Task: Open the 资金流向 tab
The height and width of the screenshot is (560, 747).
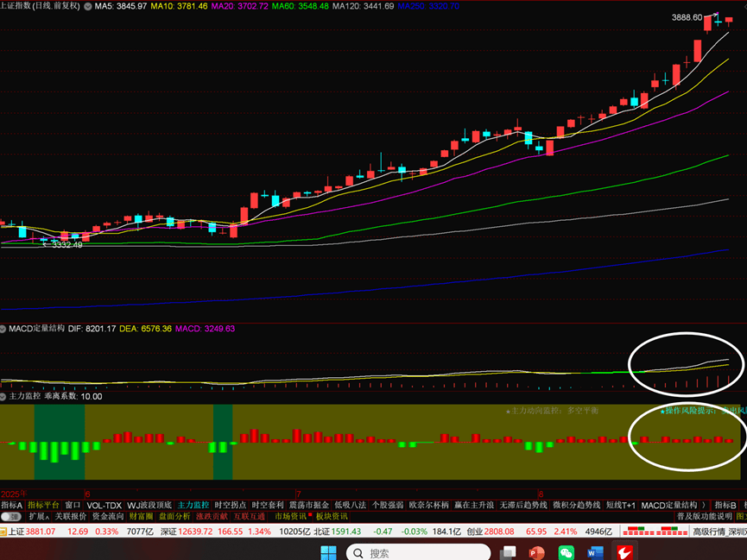Action: (108, 517)
